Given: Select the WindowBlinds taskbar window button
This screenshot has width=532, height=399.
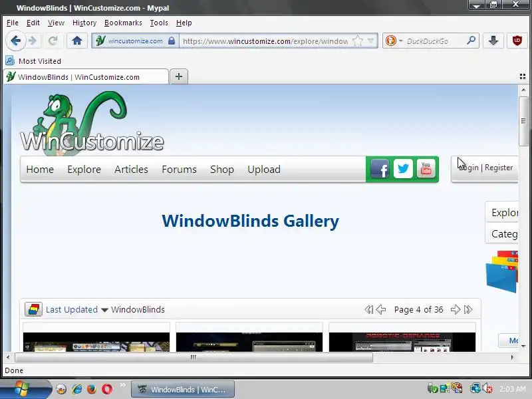Looking at the screenshot, I should click(x=182, y=389).
